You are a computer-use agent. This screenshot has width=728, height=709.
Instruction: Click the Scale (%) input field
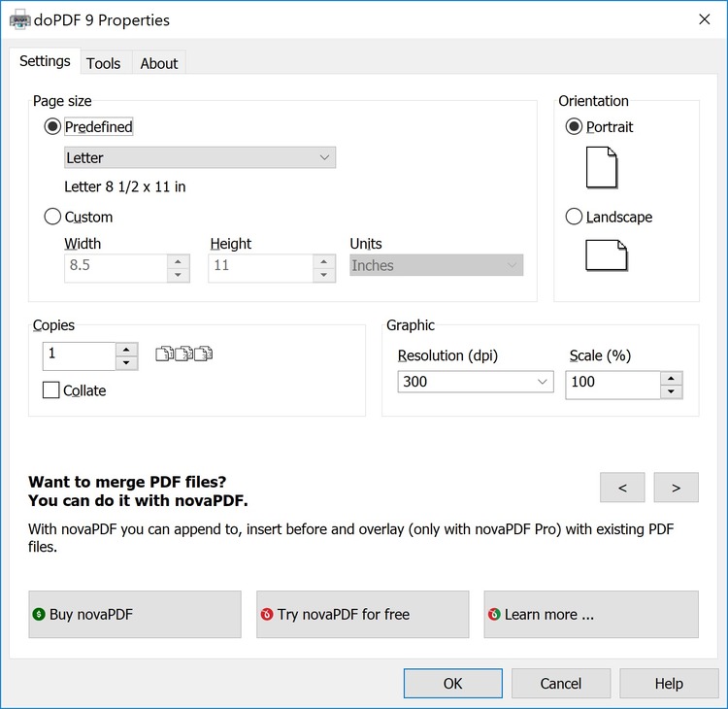click(612, 385)
